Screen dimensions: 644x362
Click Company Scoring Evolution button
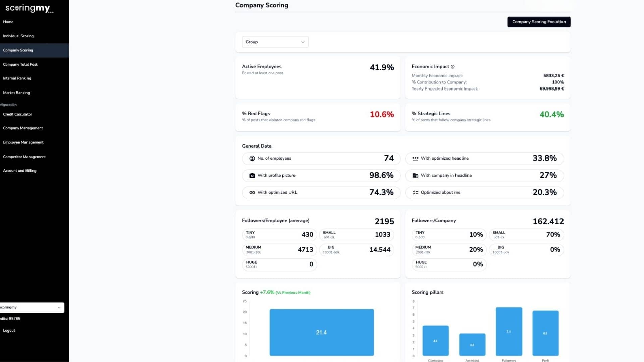tap(539, 22)
